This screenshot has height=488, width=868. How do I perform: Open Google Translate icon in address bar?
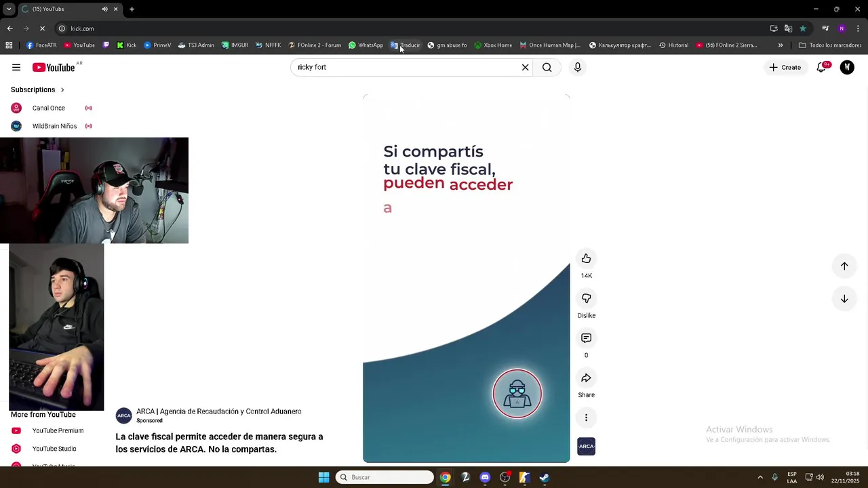788,28
